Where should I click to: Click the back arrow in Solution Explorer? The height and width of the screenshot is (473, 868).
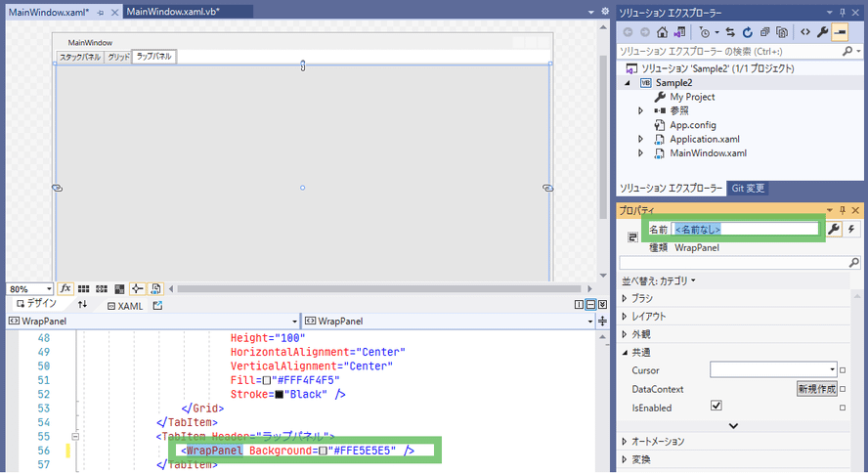click(628, 32)
